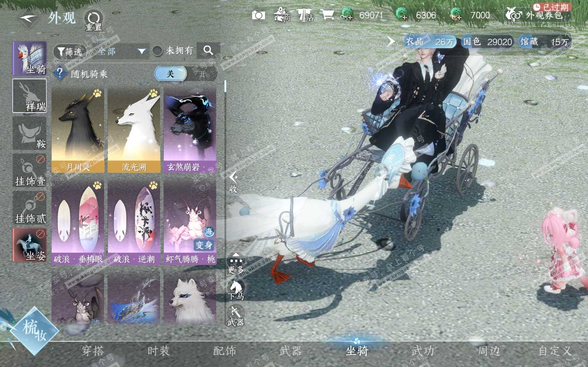Toggle the 未拥有 not-owned option
588x367 pixels.
pyautogui.click(x=173, y=51)
